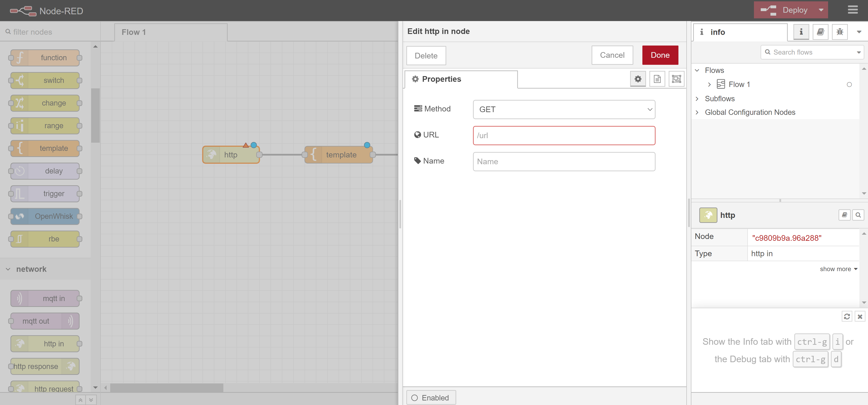
Task: Open the node appearance settings icon
Action: pos(676,79)
